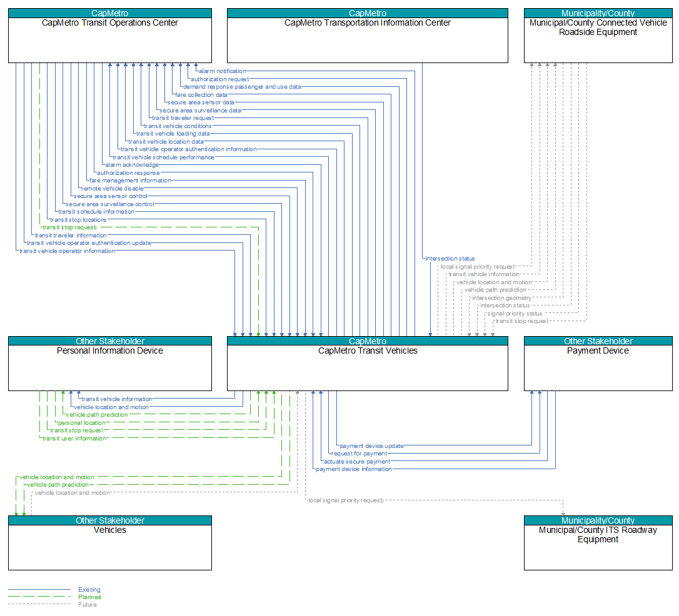679x616 pixels.
Task: Click the 'transit stop locations' label
Action: (x=78, y=220)
